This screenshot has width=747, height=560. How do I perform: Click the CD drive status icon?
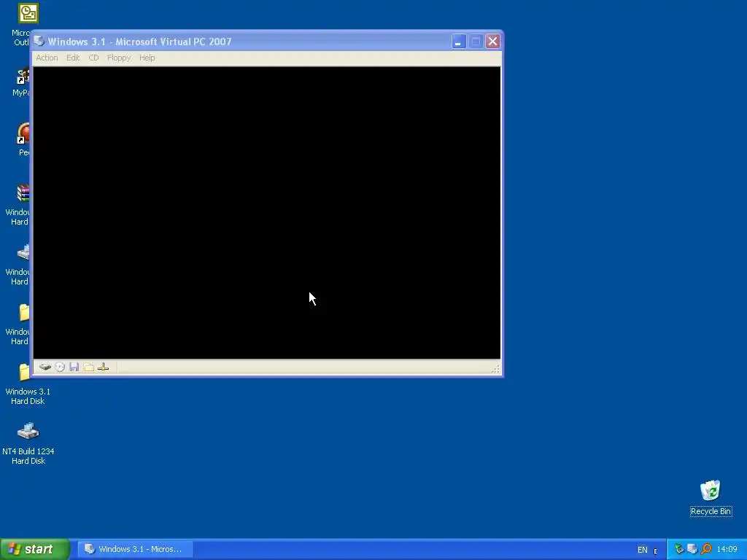(x=60, y=367)
